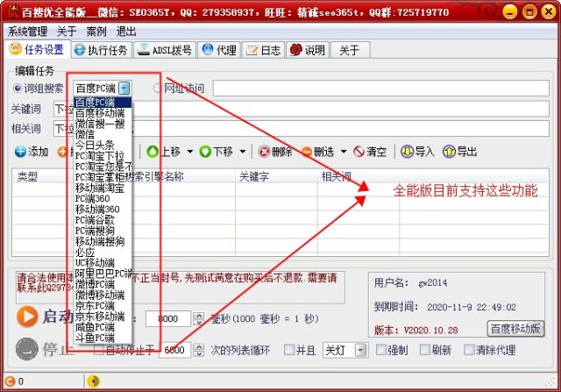Viewport: 561px width, 392px height.
Task: Toggle the 并且 checkbox
Action: tap(288, 349)
